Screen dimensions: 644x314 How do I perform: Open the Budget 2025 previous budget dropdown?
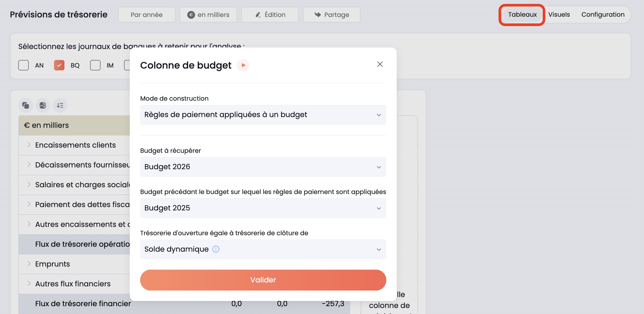coord(263,208)
